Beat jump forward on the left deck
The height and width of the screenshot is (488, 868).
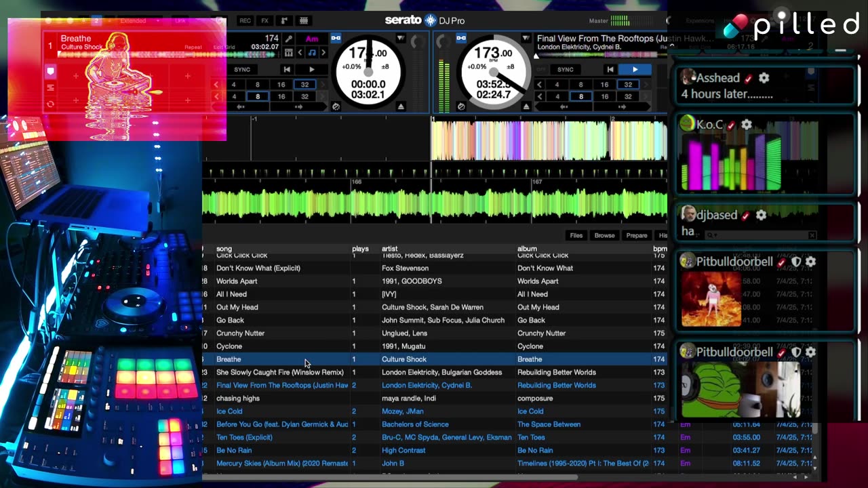pos(298,107)
